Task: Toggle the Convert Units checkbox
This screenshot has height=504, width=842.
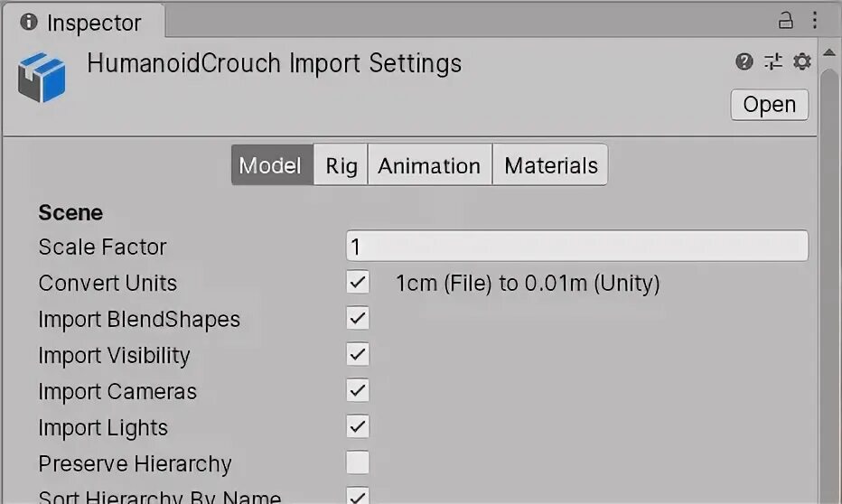Action: point(358,283)
